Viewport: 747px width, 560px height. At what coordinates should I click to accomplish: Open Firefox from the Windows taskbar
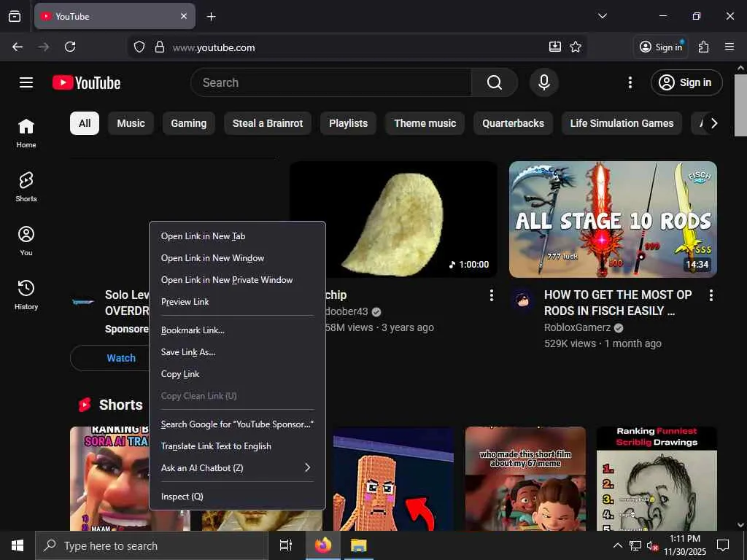pyautogui.click(x=323, y=545)
